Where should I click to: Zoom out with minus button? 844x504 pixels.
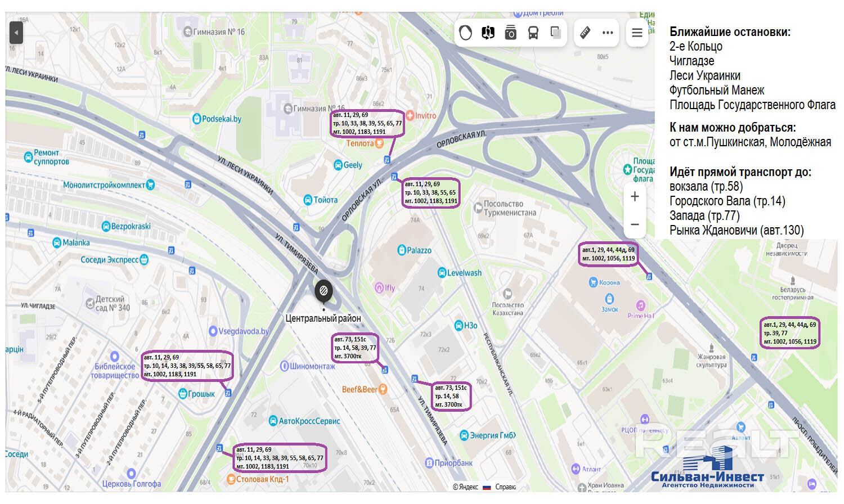coord(635,224)
